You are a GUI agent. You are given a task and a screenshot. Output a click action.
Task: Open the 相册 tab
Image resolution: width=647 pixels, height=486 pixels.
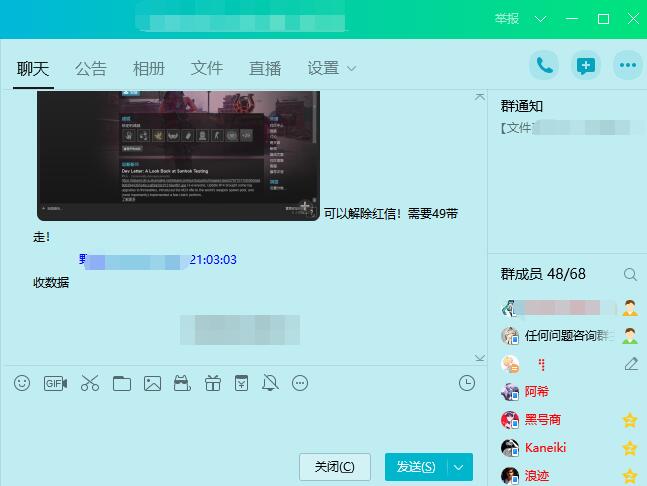[x=149, y=68]
